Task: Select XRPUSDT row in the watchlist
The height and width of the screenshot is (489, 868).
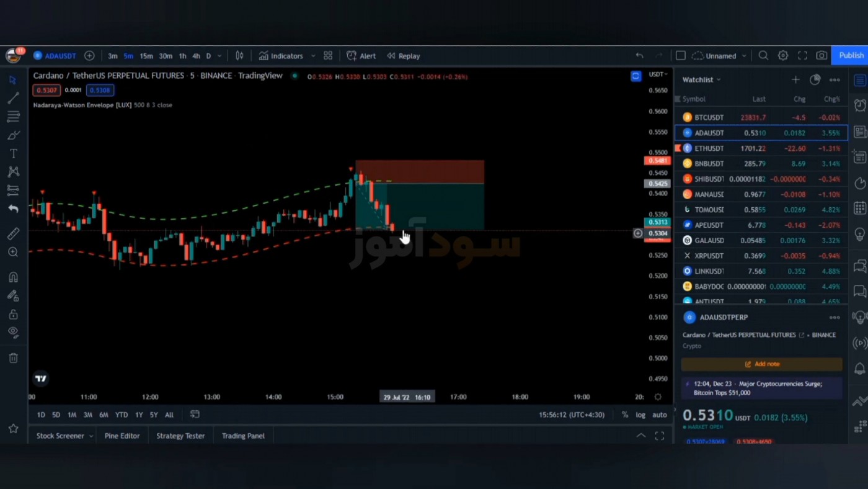Action: (761, 256)
